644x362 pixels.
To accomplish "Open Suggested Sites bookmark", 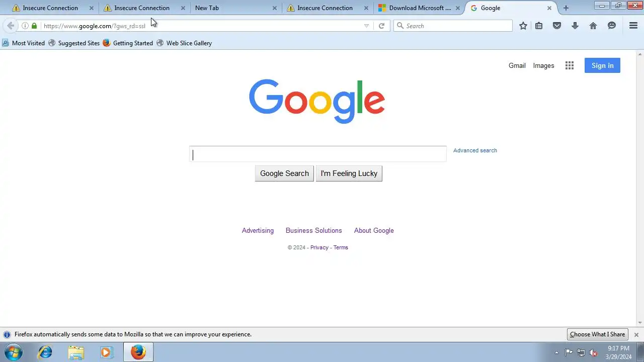I will coord(74,43).
